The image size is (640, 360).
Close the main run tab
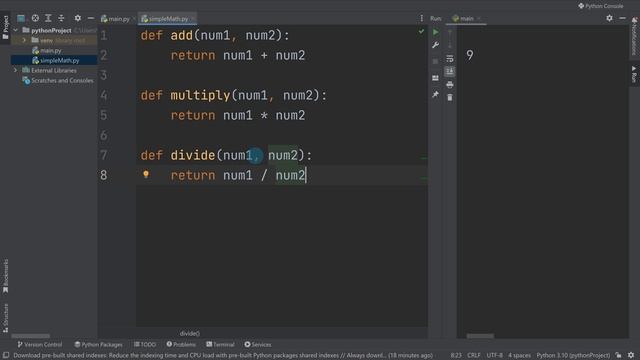479,18
